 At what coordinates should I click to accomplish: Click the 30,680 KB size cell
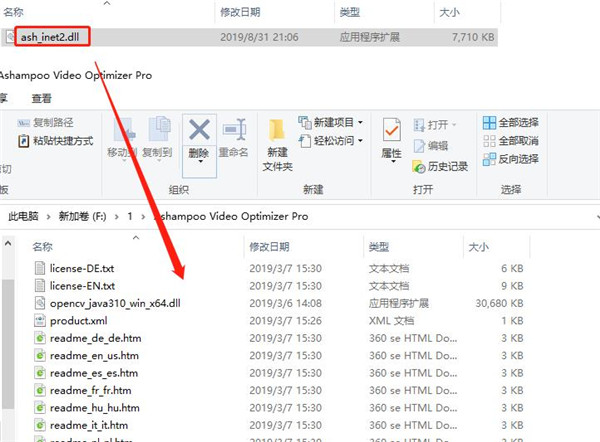(x=499, y=303)
